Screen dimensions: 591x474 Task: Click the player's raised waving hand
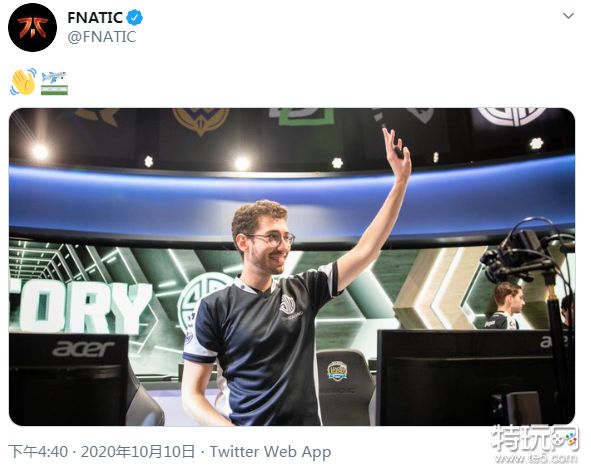point(397,153)
